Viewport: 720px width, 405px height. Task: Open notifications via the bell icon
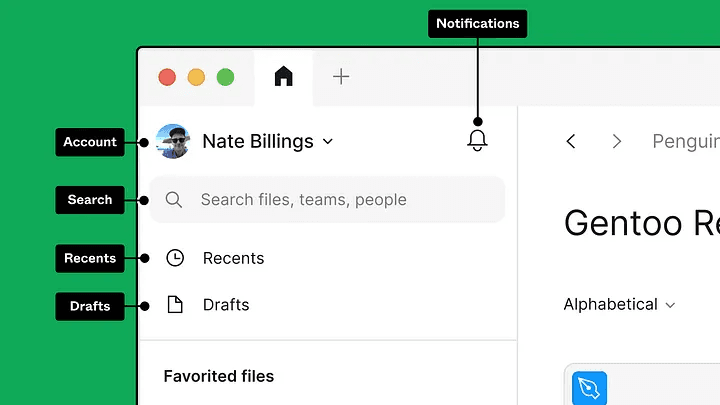pyautogui.click(x=477, y=141)
